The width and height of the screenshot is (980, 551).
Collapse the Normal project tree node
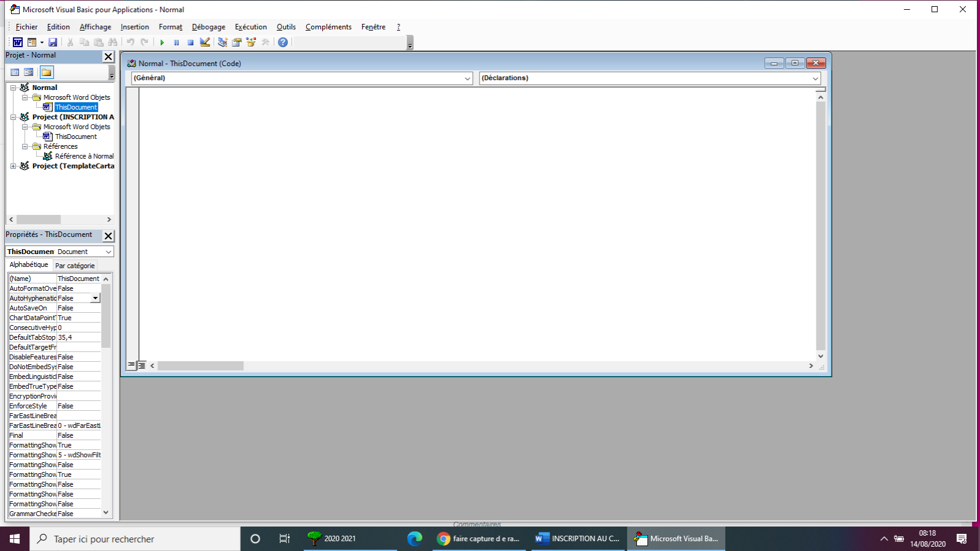pos(13,88)
